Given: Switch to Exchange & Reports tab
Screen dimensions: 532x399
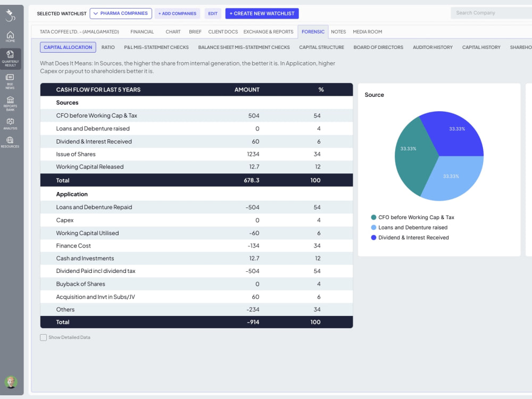Looking at the screenshot, I should (x=268, y=31).
